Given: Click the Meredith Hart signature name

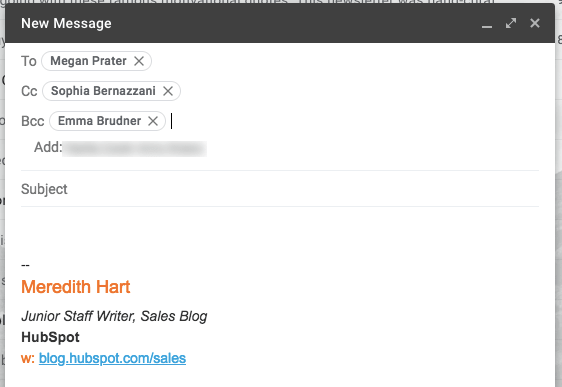Looking at the screenshot, I should [76, 287].
